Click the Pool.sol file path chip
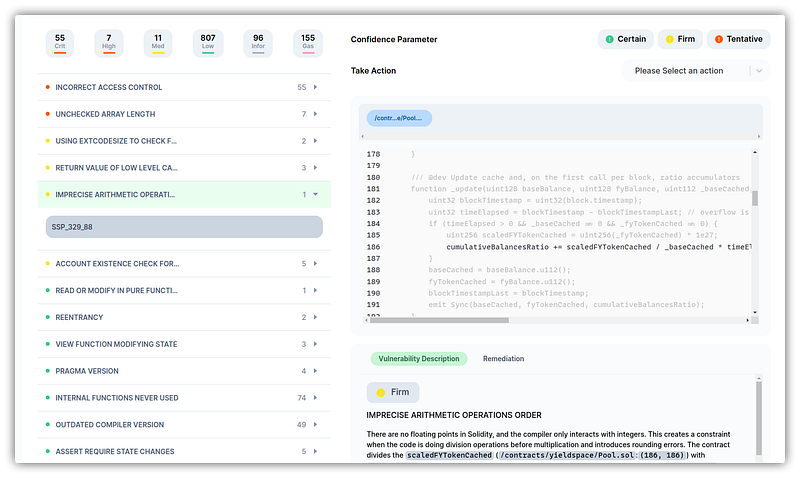The width and height of the screenshot is (800, 478). tap(399, 119)
